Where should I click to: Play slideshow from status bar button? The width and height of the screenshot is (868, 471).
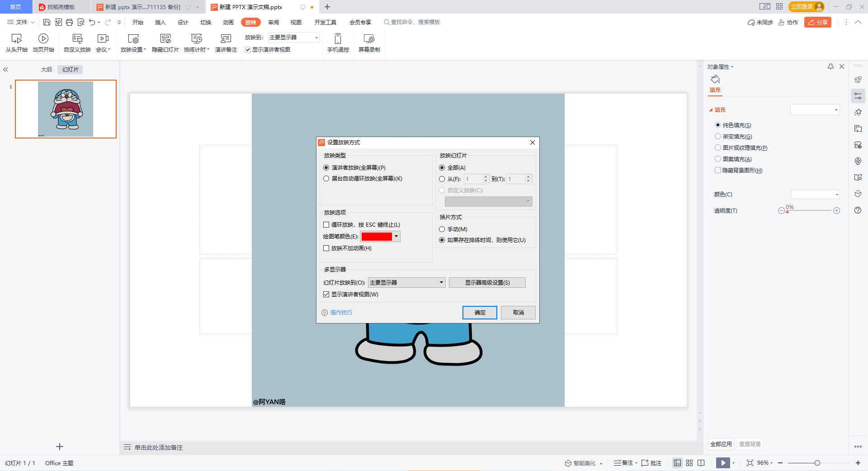[723, 463]
